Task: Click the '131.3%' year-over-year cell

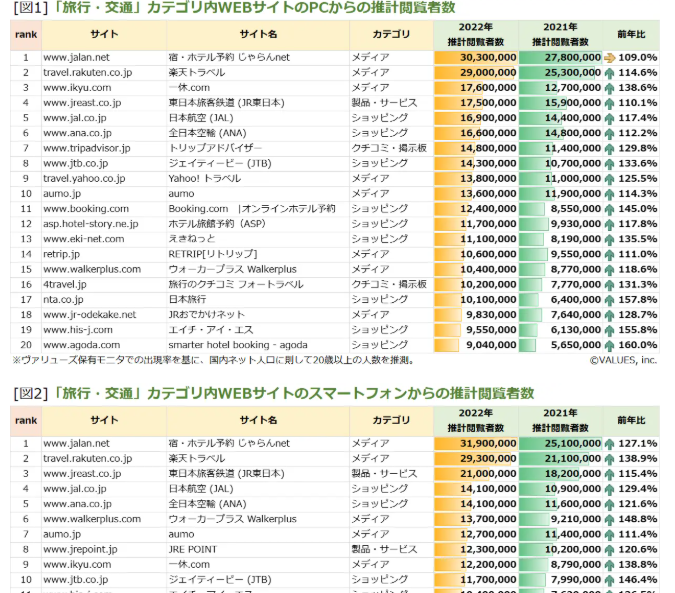Action: click(x=632, y=284)
